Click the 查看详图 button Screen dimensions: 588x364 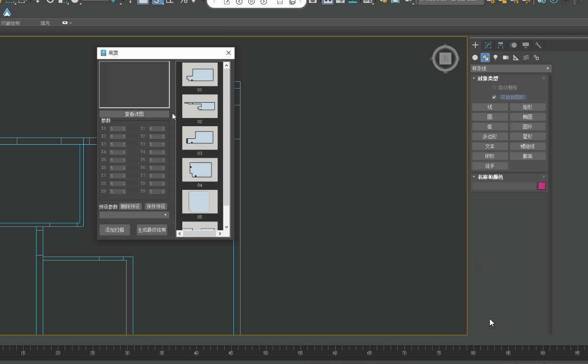(134, 114)
